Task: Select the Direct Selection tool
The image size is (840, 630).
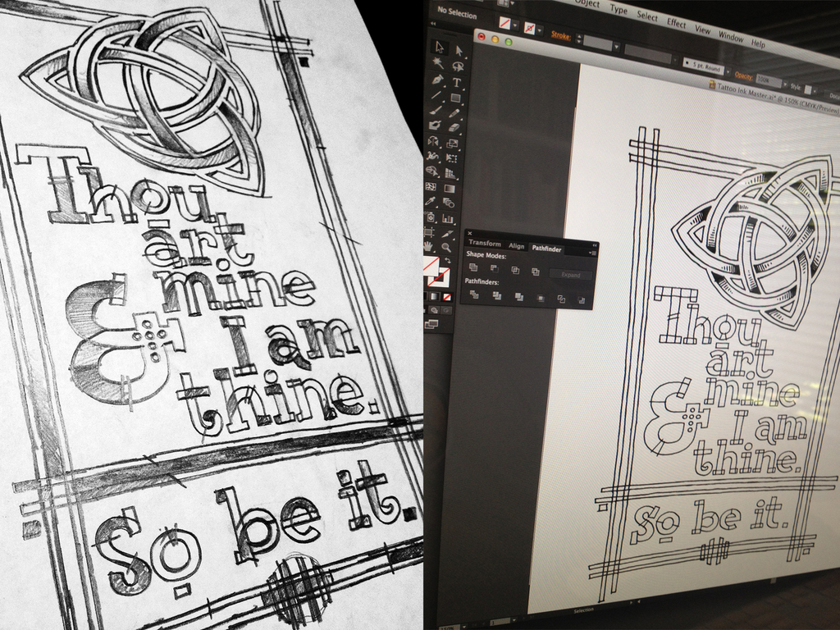Action: (459, 51)
